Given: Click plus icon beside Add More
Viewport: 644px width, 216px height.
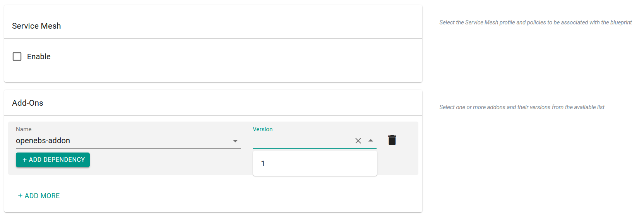Looking at the screenshot, I should pos(20,196).
